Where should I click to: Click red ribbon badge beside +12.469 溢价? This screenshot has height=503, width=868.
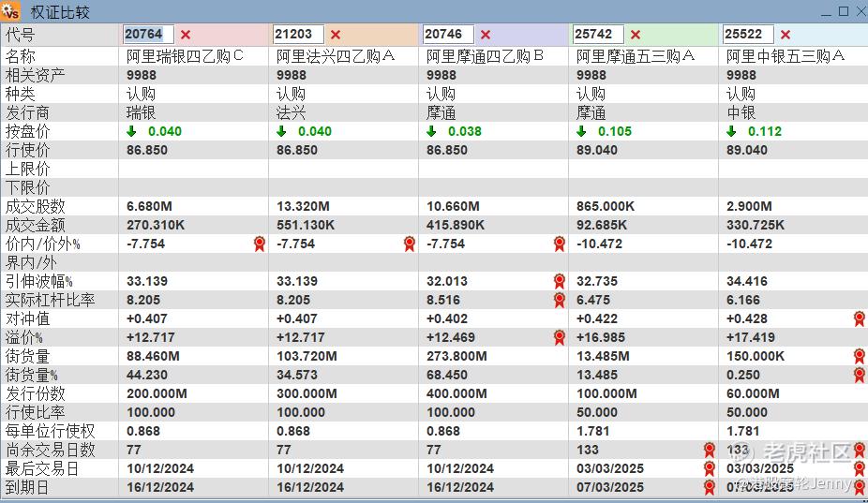[x=559, y=337]
